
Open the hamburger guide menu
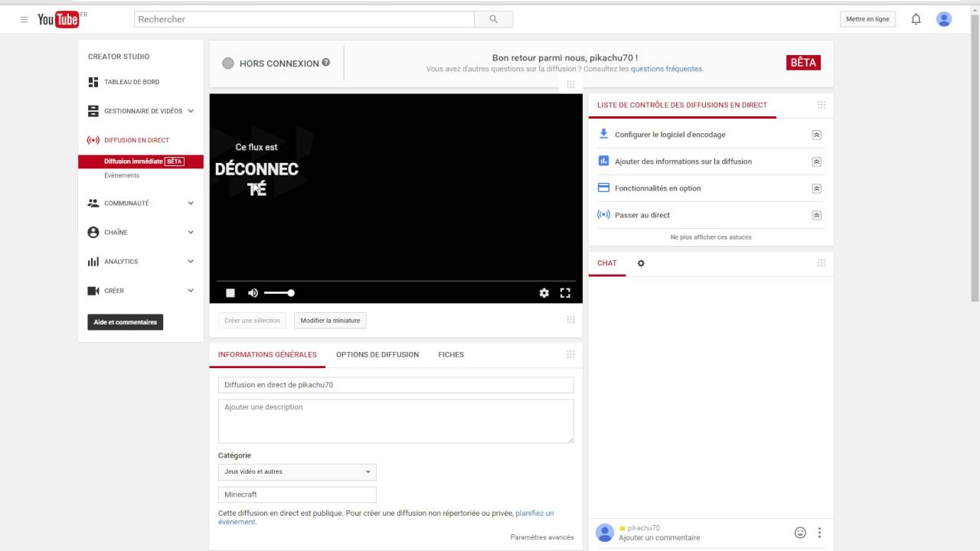(x=24, y=19)
